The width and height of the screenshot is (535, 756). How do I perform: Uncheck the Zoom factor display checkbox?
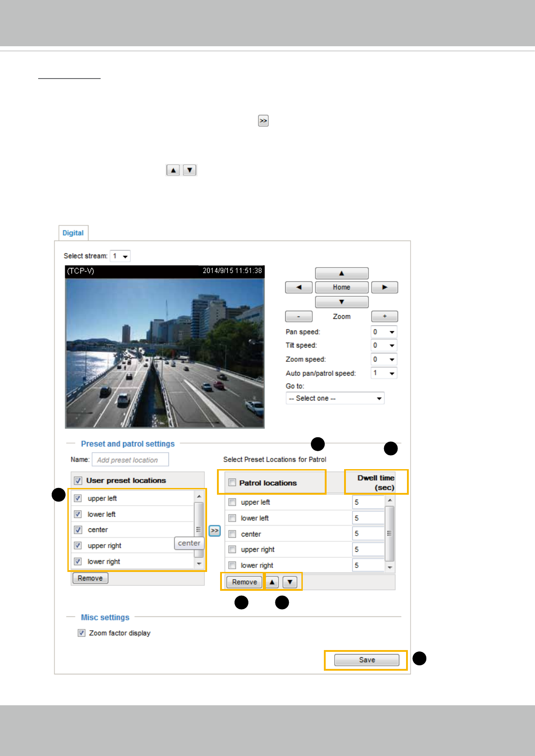pyautogui.click(x=81, y=633)
